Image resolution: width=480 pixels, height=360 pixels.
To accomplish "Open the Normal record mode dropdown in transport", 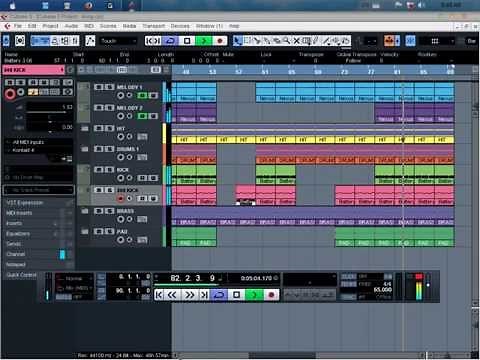I will [75, 278].
